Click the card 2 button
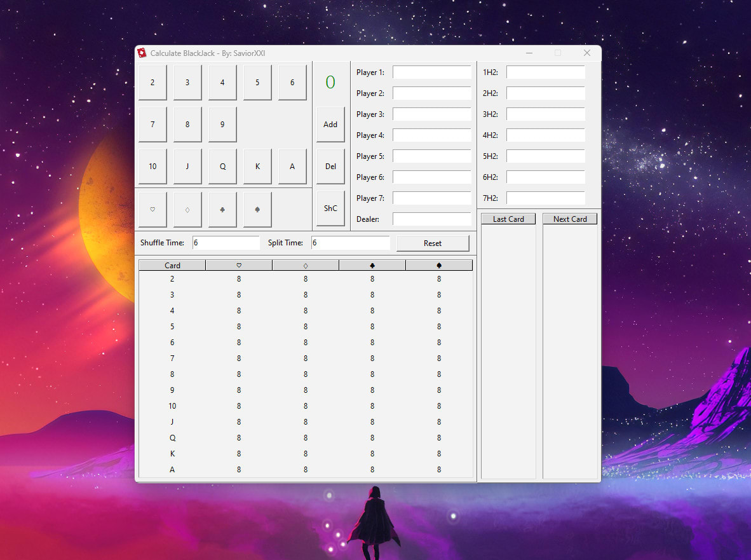Image resolution: width=751 pixels, height=560 pixels. coord(152,83)
